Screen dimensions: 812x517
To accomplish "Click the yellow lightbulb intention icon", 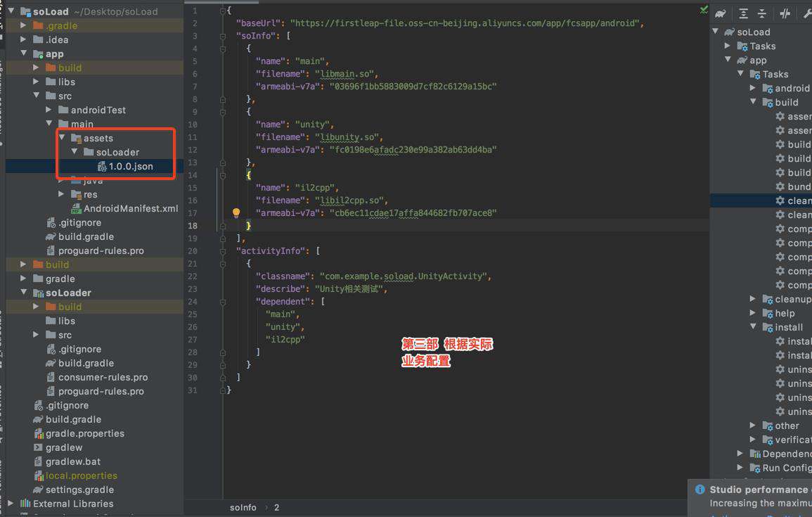I will pyautogui.click(x=236, y=212).
